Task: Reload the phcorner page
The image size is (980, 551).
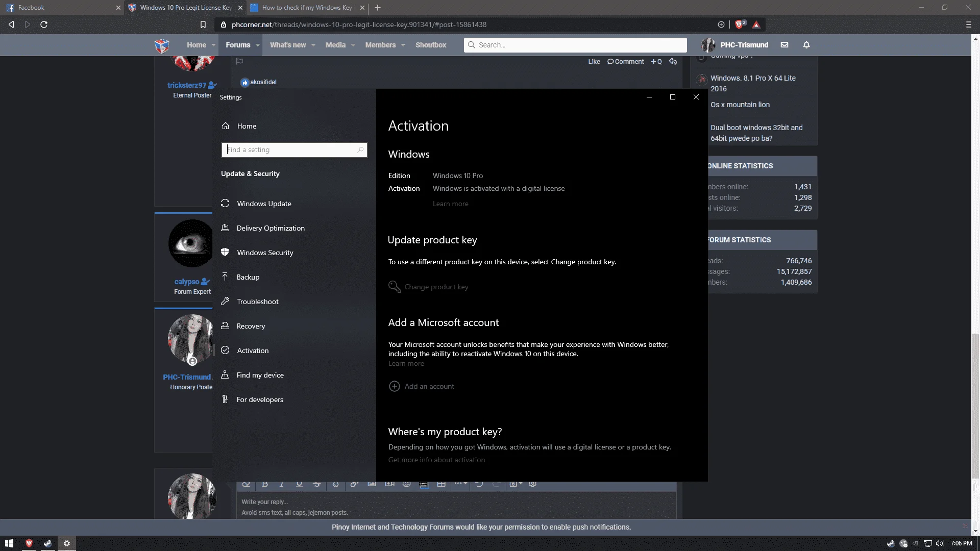Action: (x=44, y=24)
